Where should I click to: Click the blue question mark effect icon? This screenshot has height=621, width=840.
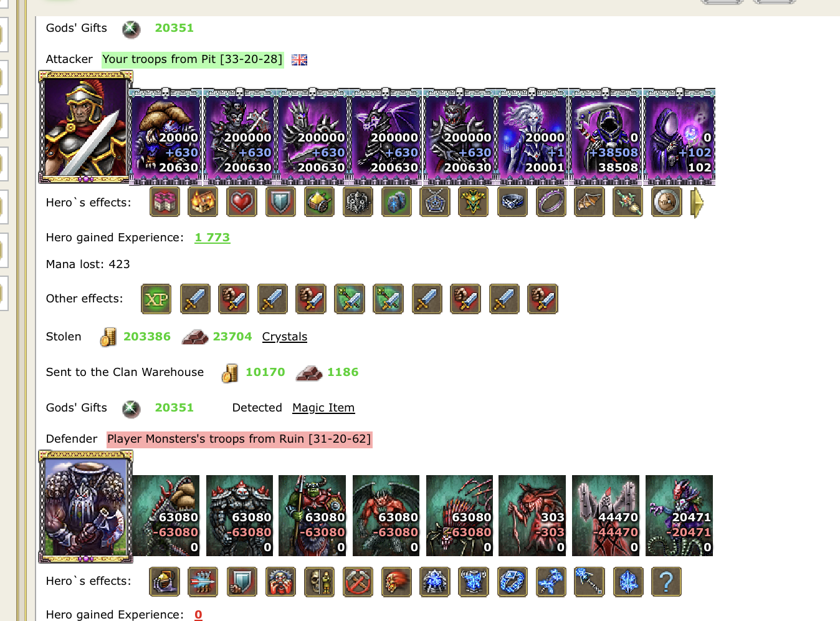point(666,582)
